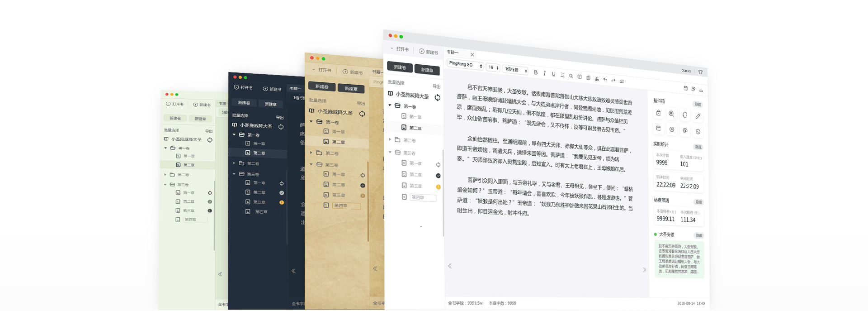Image resolution: width=868 pixels, height=311 pixels.
Task: Hide the 插件箱 plugin box panel
Action: point(698,105)
